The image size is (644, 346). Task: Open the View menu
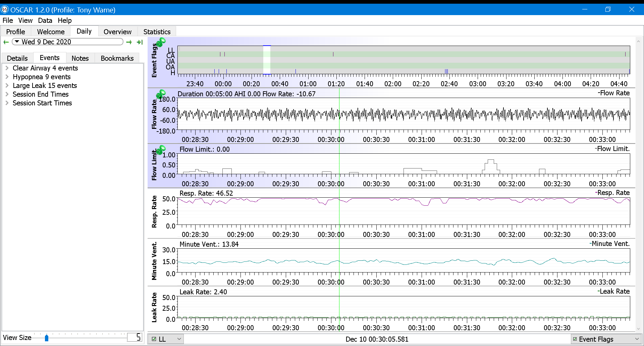coord(25,20)
